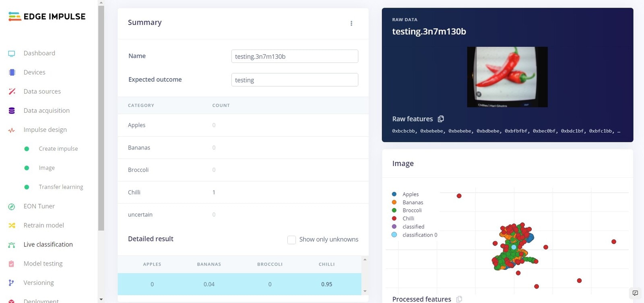This screenshot has height=303, width=644.
Task: Click the Data sources wand icon
Action: click(12, 91)
